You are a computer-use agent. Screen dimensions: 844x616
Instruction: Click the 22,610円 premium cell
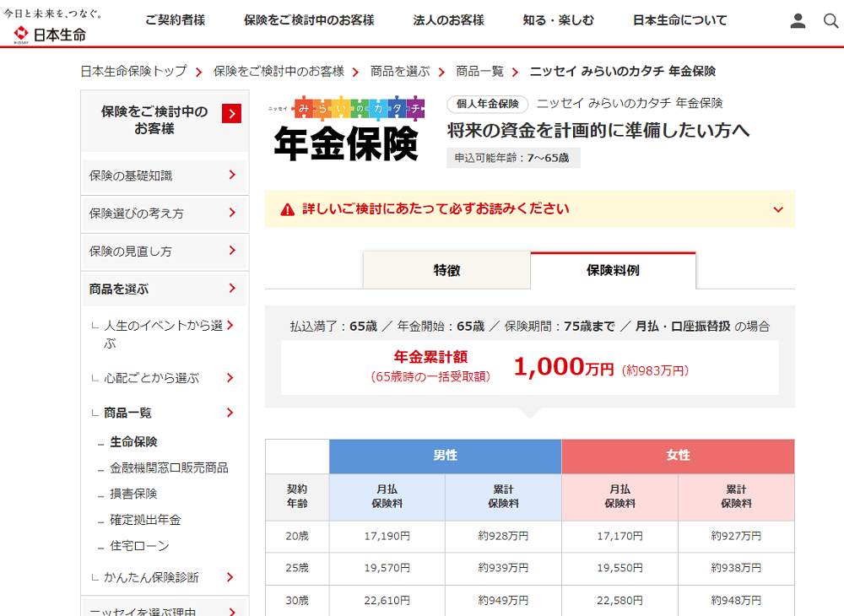pos(387,601)
